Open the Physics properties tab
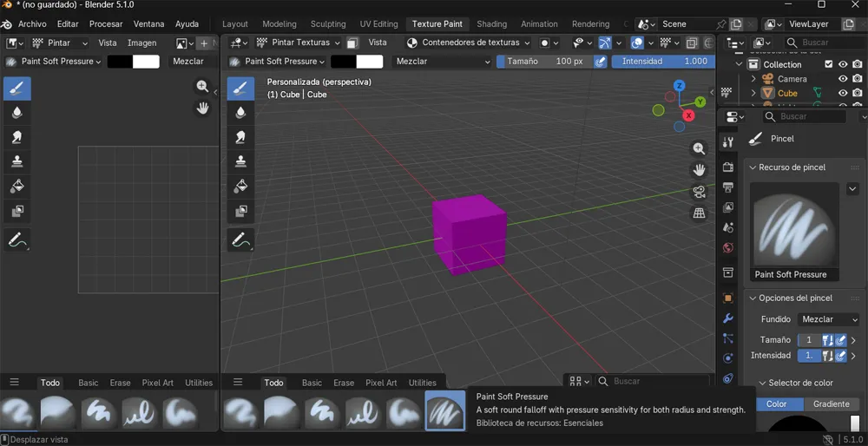 point(728,358)
